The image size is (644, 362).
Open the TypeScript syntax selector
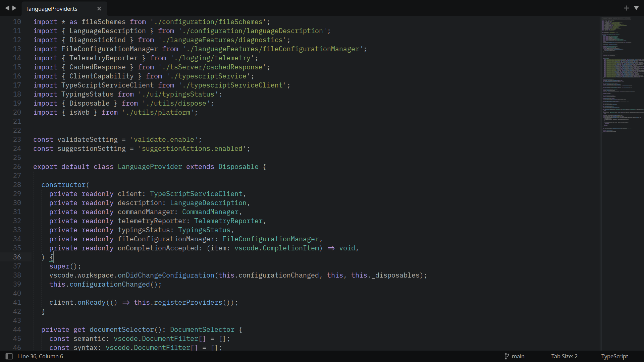[x=614, y=356]
